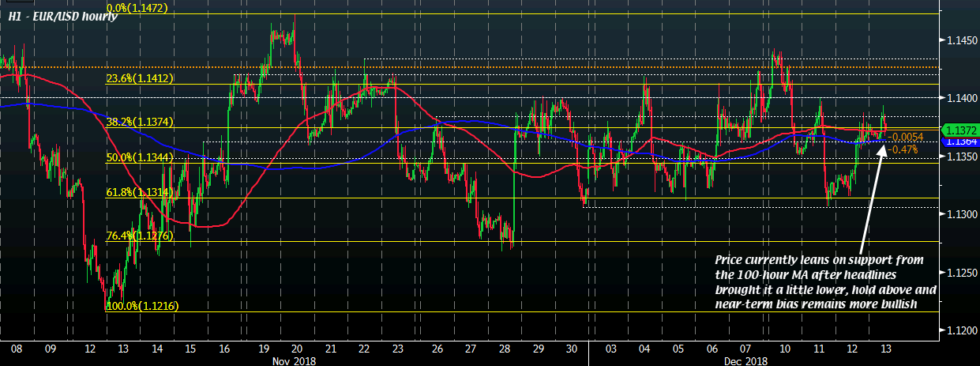Click the 1.1450 price axis value
Screen dimensions: 980x366
click(x=963, y=40)
